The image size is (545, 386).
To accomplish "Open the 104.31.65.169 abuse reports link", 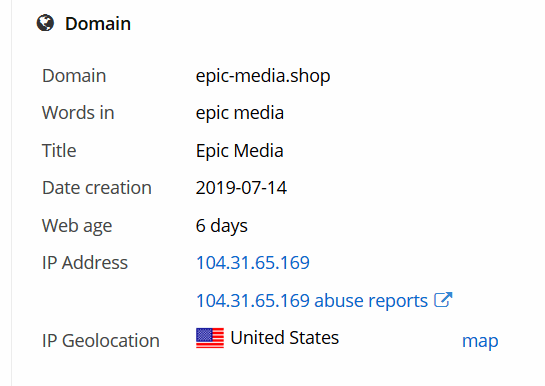I will coord(312,301).
